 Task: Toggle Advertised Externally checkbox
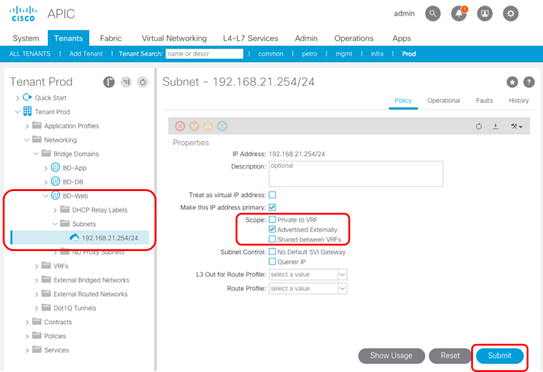click(273, 229)
